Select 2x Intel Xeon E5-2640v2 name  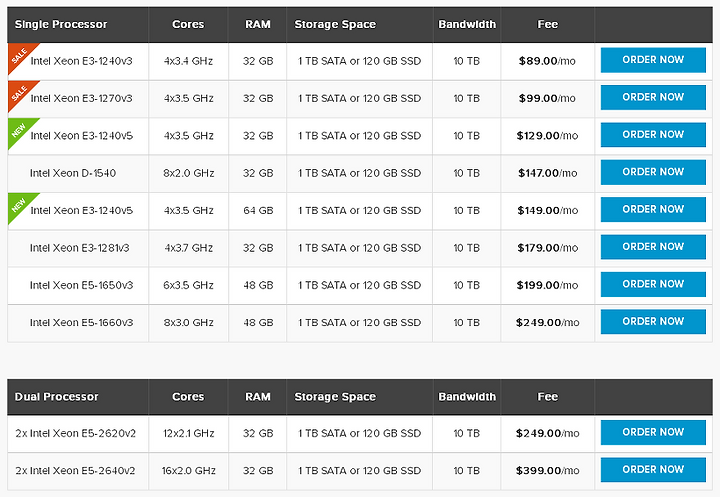tap(75, 471)
